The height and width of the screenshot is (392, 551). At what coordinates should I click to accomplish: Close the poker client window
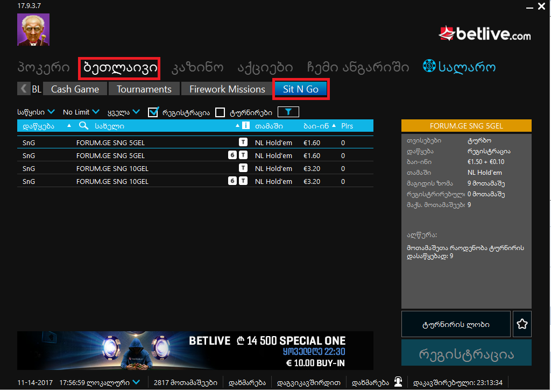pyautogui.click(x=541, y=6)
